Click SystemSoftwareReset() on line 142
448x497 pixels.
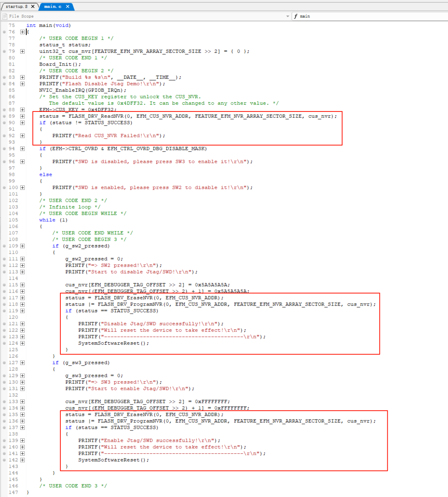[113, 460]
